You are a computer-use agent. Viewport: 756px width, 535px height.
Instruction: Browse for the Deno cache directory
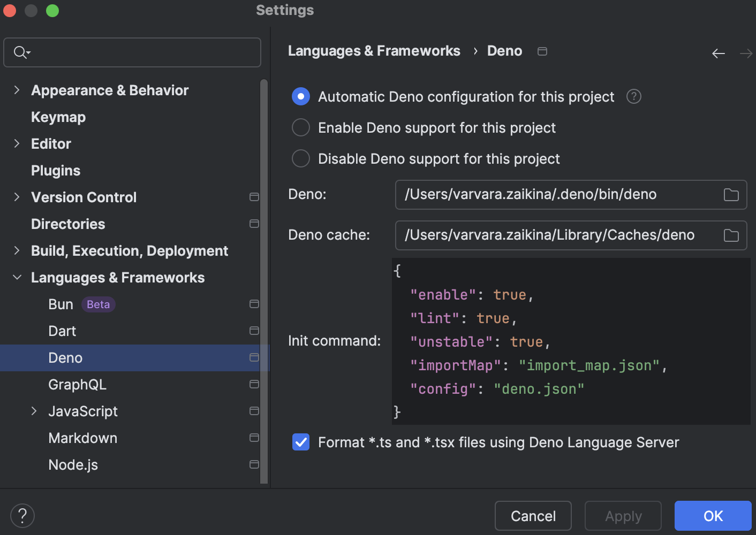(731, 235)
